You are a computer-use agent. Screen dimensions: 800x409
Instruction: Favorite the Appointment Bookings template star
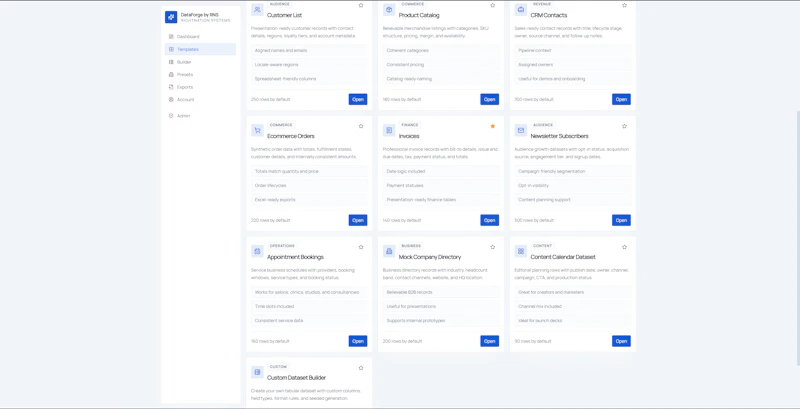pos(361,247)
